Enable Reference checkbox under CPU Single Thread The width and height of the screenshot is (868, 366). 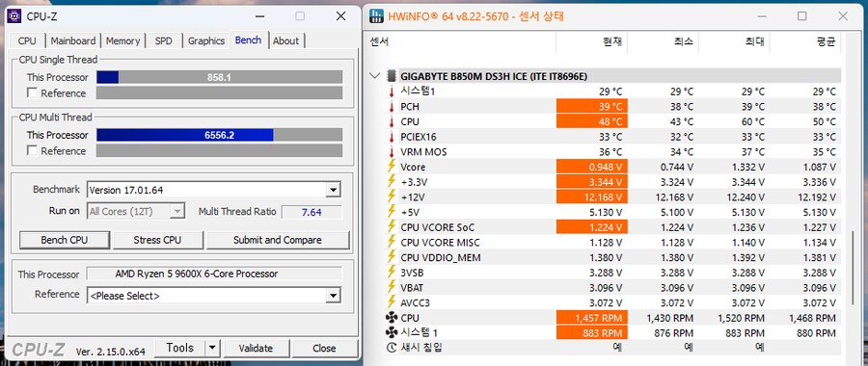click(x=33, y=92)
